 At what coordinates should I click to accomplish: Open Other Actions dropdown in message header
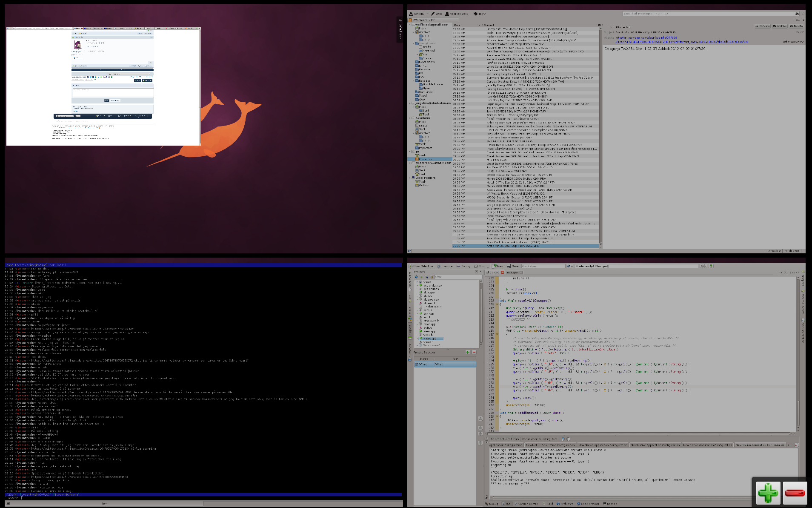pos(793,42)
